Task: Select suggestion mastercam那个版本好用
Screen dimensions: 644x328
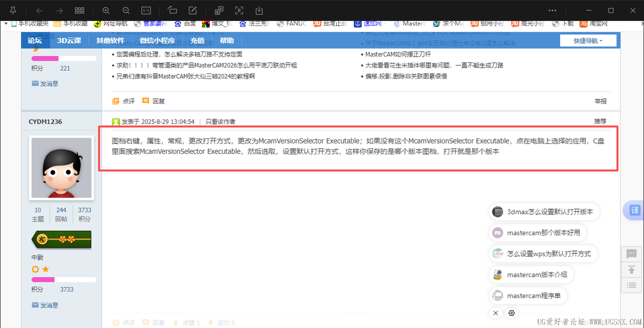Action: [x=537, y=233]
